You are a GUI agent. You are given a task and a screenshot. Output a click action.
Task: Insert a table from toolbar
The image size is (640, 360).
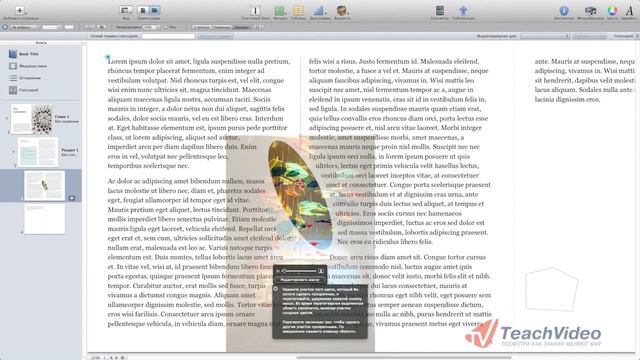(298, 10)
